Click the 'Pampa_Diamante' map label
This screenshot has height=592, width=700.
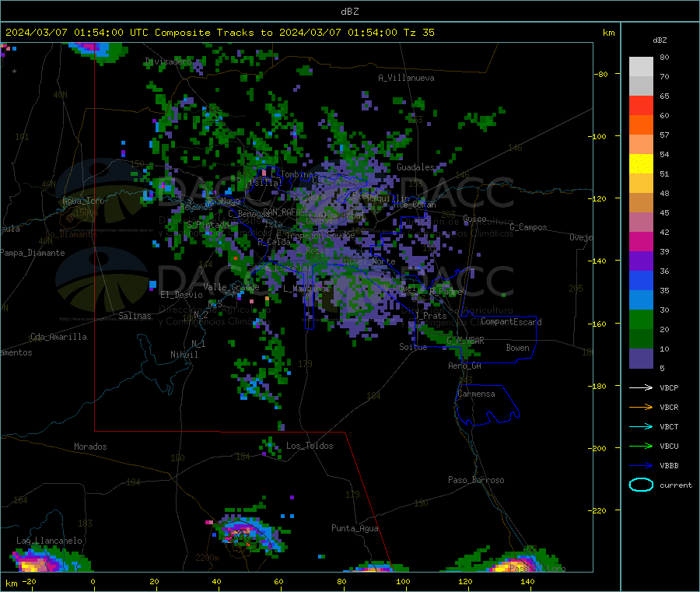click(x=33, y=253)
